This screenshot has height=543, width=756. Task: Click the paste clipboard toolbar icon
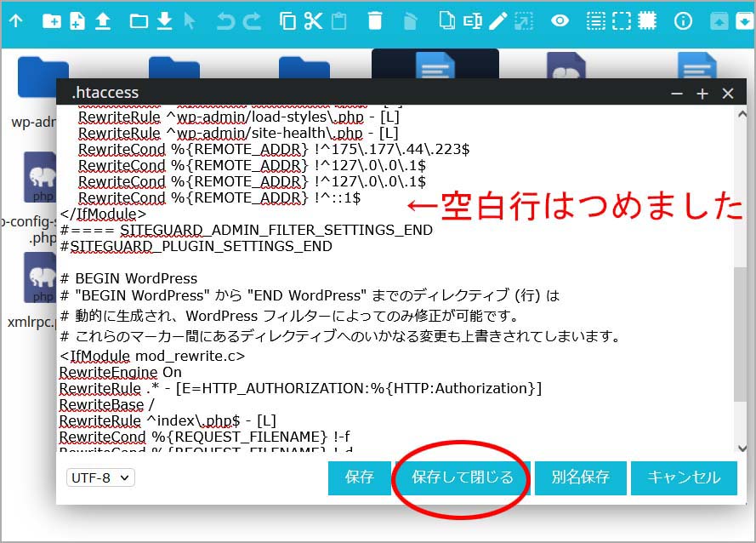point(339,20)
